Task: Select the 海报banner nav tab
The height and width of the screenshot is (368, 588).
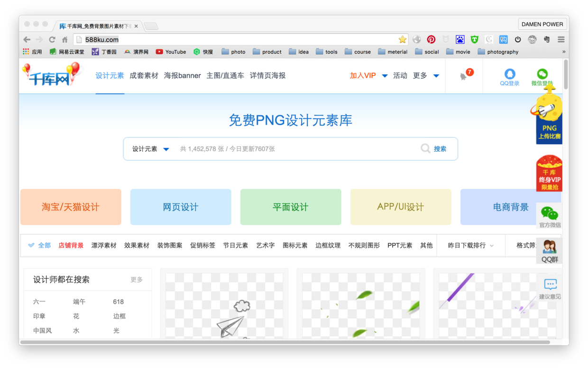Action: pos(182,75)
